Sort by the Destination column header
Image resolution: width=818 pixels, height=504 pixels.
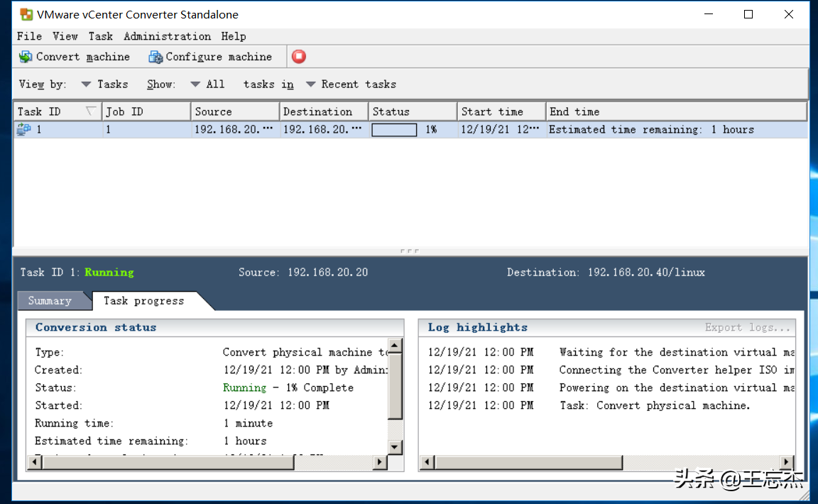(x=324, y=111)
